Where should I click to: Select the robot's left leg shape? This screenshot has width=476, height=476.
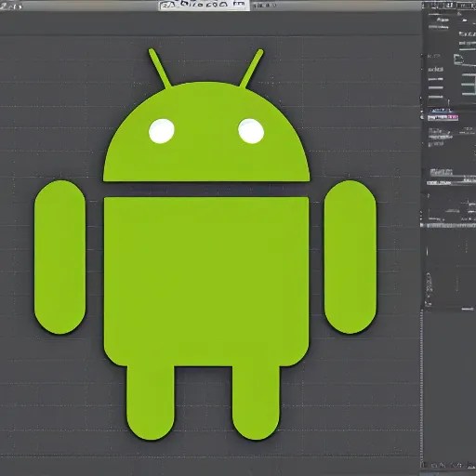pos(151,402)
